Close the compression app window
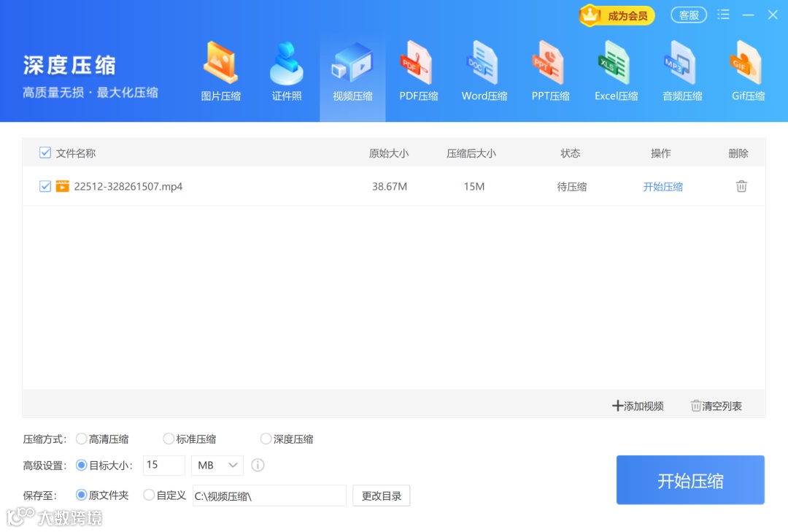The width and height of the screenshot is (788, 532). click(x=773, y=15)
